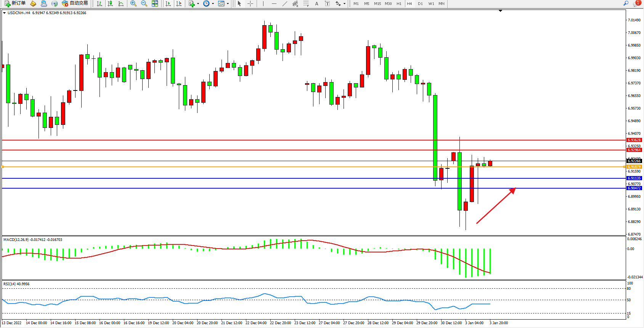
Task: Zoom in on the chart
Action: tap(133, 3)
